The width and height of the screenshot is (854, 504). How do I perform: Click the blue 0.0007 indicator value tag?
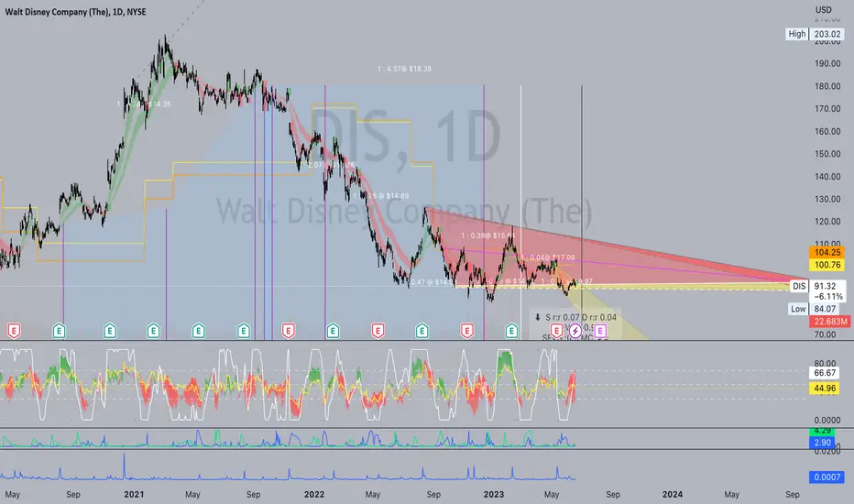[827, 477]
